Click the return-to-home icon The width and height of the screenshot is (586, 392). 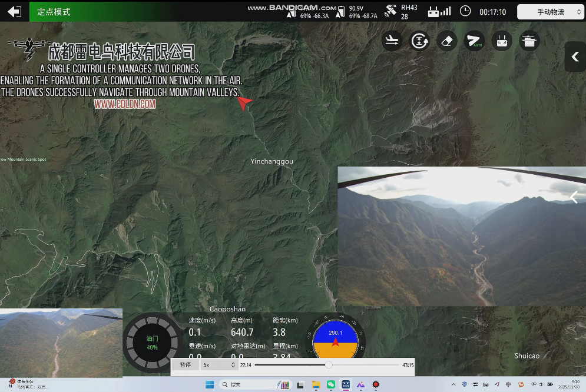click(419, 41)
